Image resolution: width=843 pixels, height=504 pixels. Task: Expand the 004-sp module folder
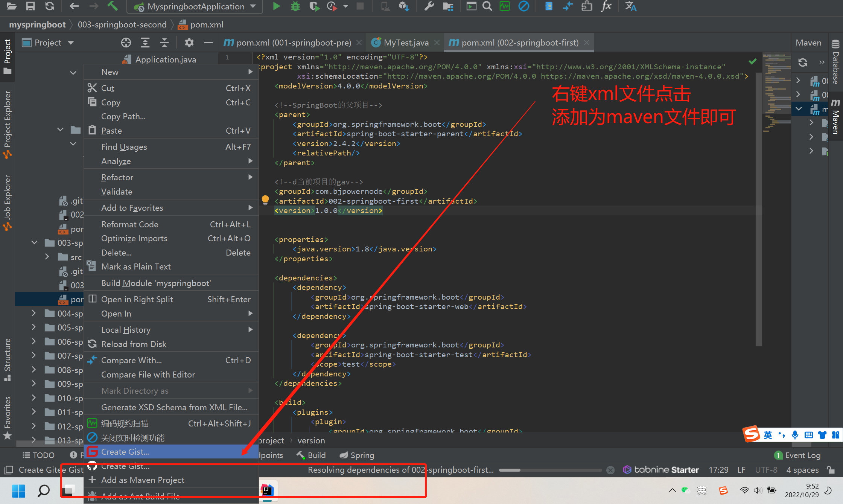point(34,313)
